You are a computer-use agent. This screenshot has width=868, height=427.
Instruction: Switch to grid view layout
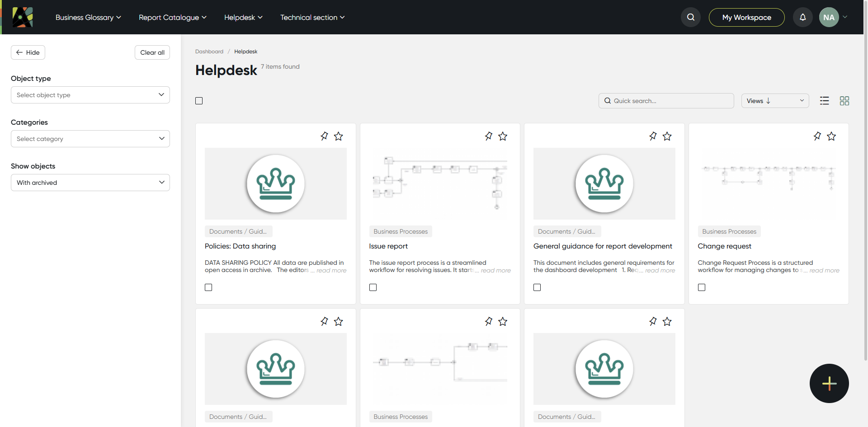pyautogui.click(x=844, y=101)
